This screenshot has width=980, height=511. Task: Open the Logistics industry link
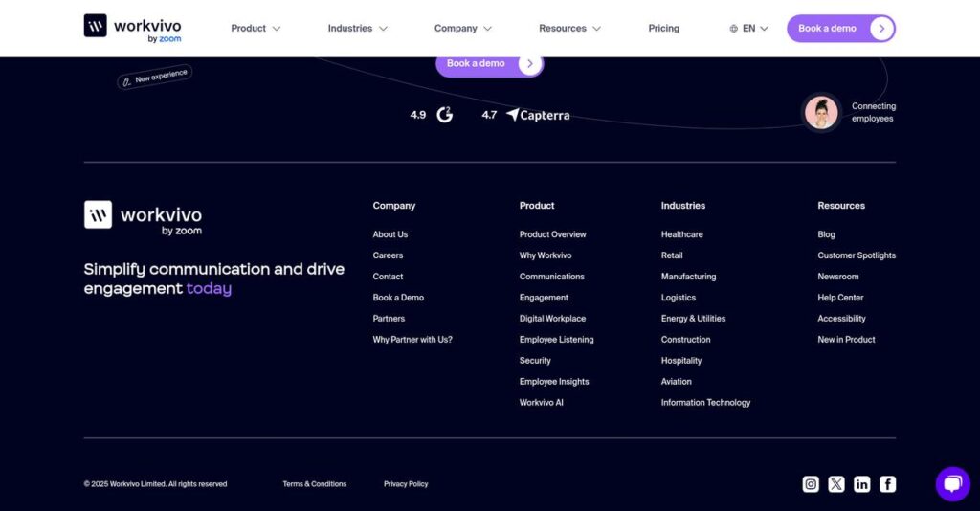679,298
